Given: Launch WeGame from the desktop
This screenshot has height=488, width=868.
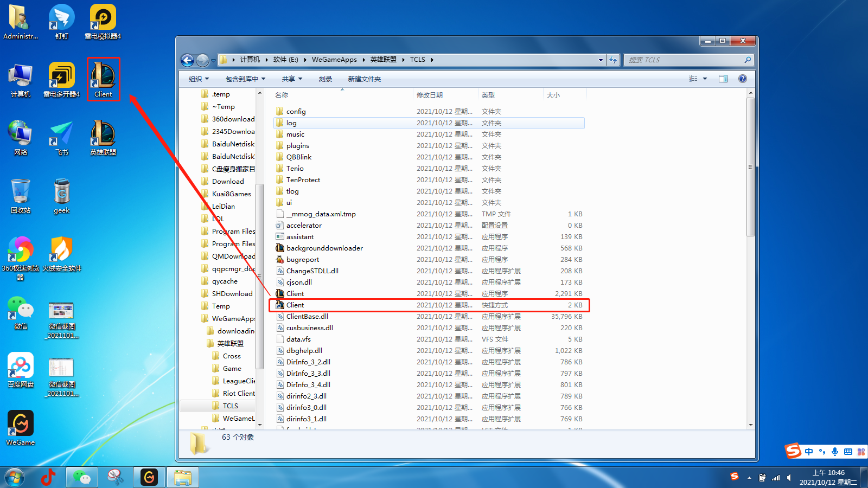Looking at the screenshot, I should coord(21,428).
